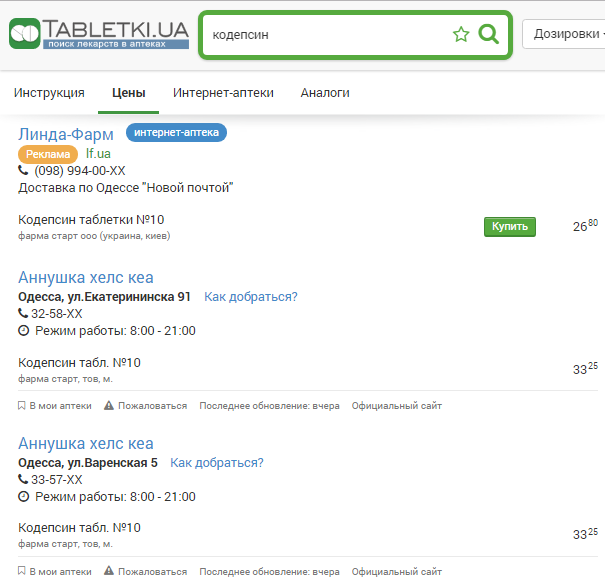Go to the Аналоги tab

pos(325,93)
